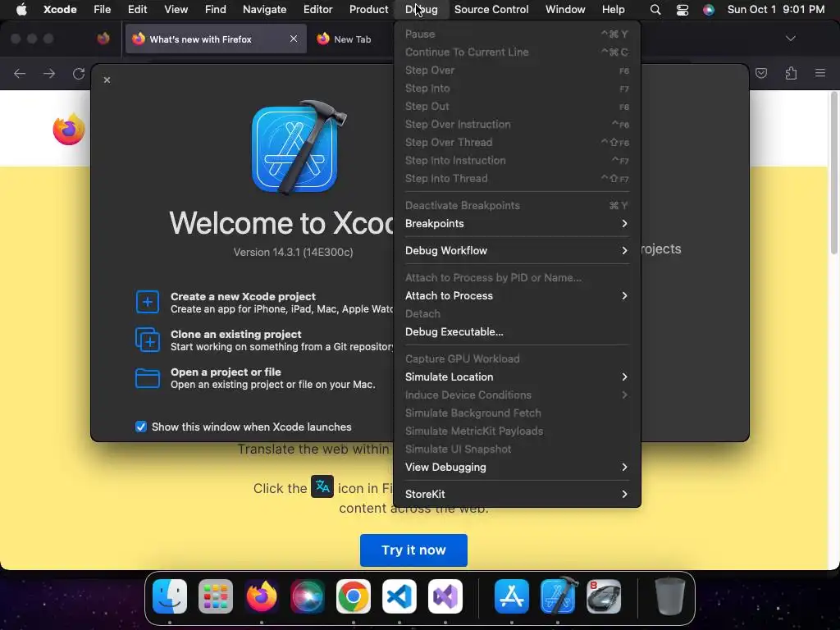
Task: Open Trash from the Dock
Action: [669, 596]
